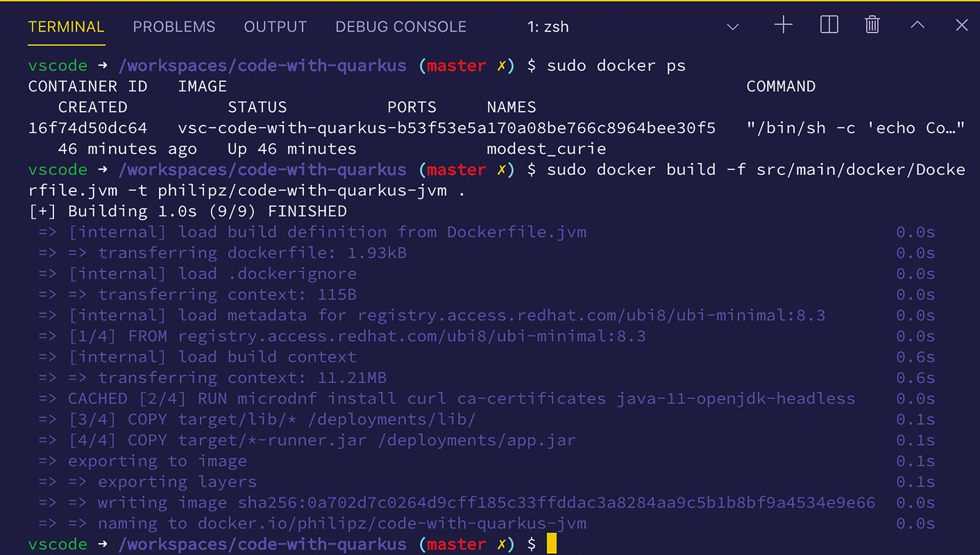Select the TERMINAL tab
980x555 pixels.
(x=66, y=27)
